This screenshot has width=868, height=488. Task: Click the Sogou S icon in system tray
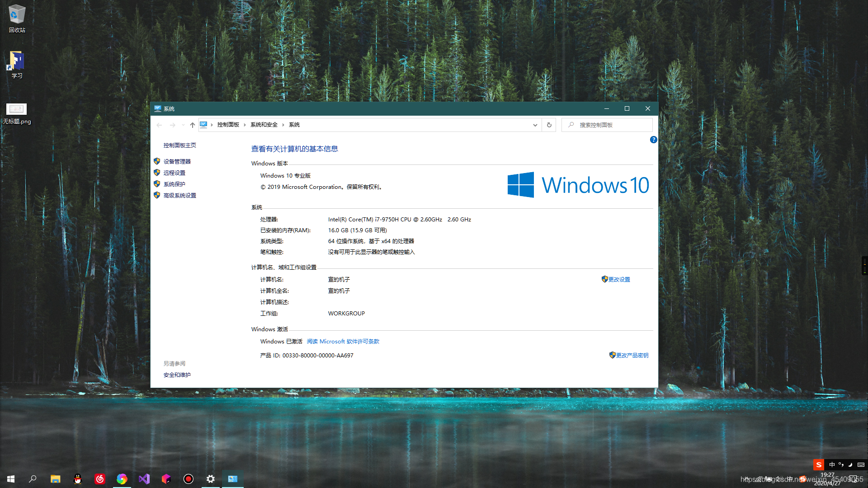[x=802, y=479]
